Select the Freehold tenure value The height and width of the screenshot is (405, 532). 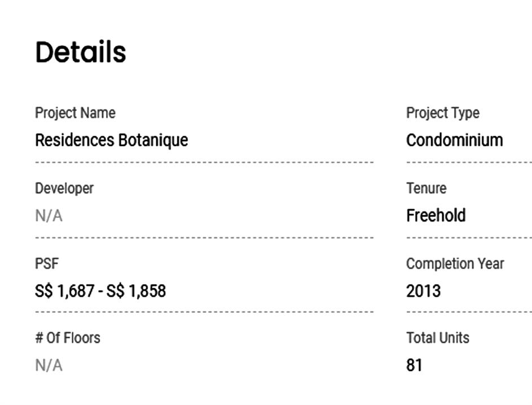click(x=436, y=216)
